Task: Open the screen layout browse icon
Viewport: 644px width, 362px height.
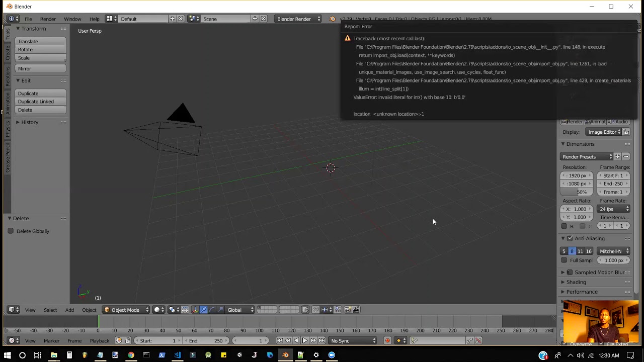Action: click(x=111, y=19)
